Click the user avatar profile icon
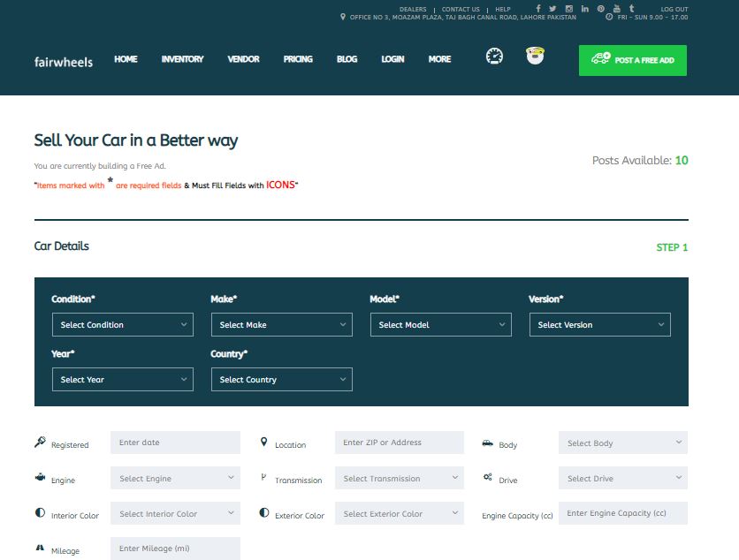Viewport: 739px width, 560px height. [534, 57]
